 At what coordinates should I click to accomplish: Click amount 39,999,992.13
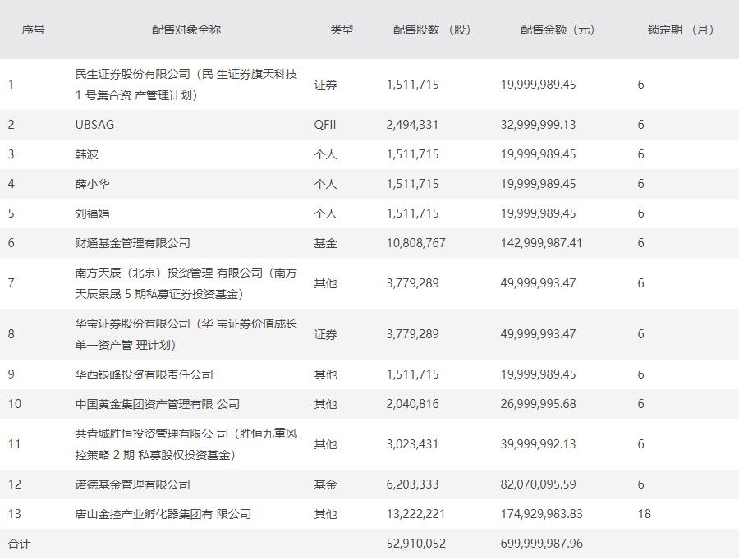(x=538, y=444)
